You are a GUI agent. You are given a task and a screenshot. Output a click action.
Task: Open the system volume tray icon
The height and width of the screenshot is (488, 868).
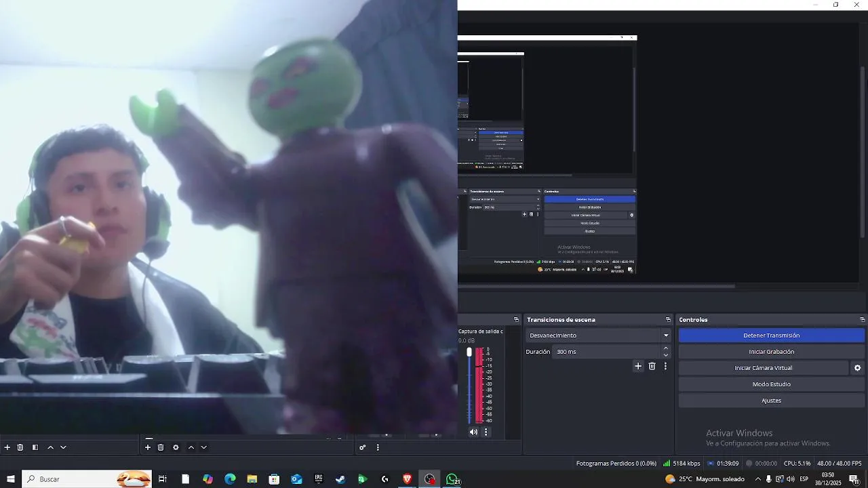coord(791,479)
